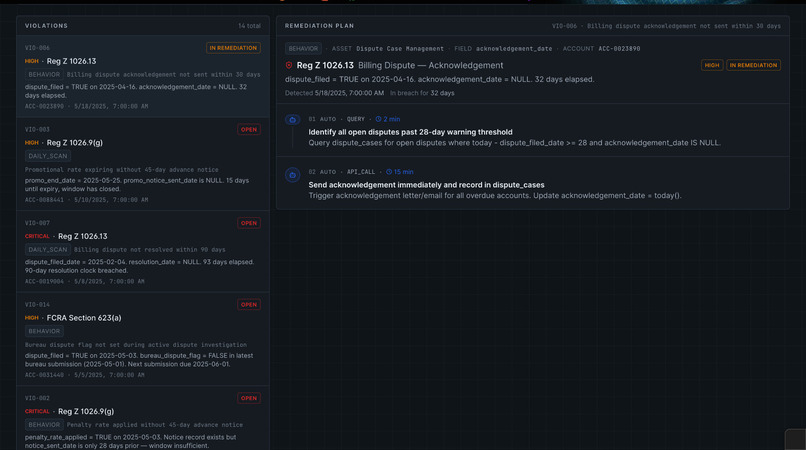Click the clock icon beside 15 min
This screenshot has width=806, height=450.
point(389,172)
